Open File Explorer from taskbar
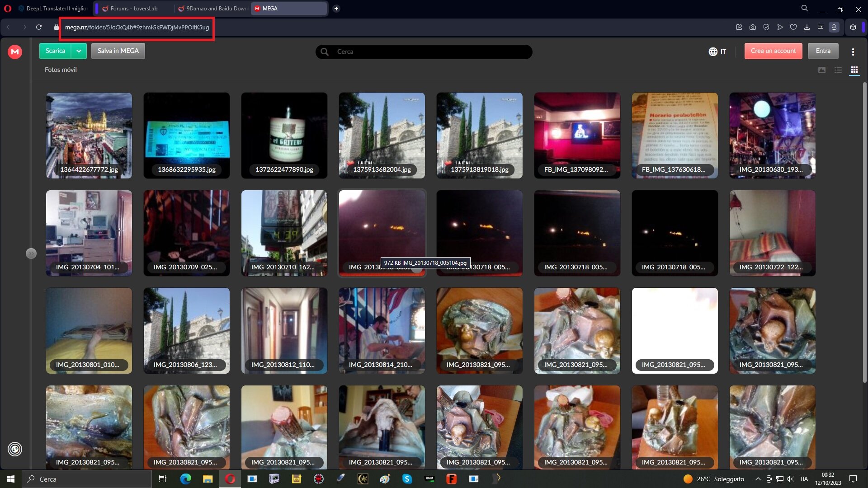 point(208,479)
